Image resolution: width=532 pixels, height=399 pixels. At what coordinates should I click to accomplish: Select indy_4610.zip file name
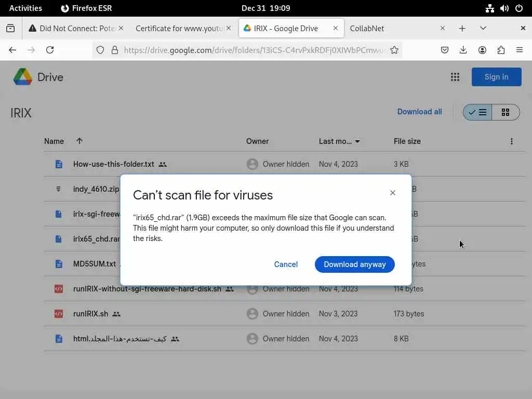[96, 189]
